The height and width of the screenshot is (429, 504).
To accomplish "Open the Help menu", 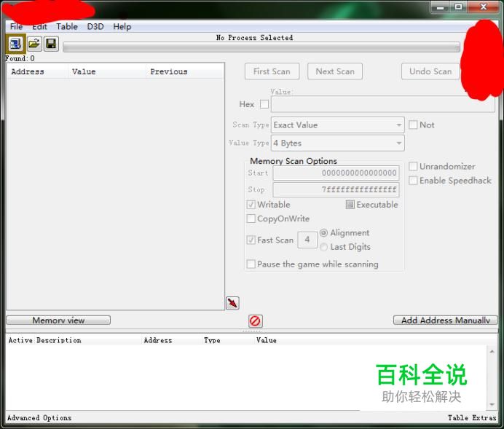I will [122, 26].
